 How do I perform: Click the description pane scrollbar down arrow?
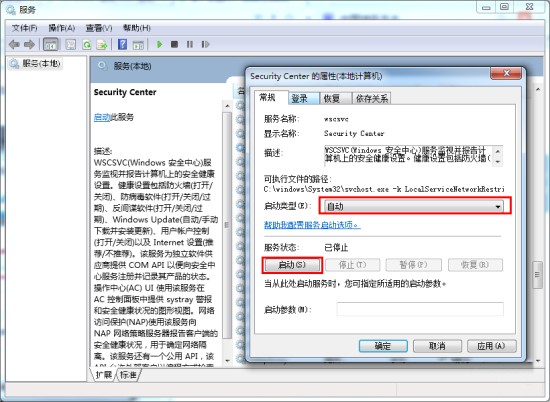point(227,361)
